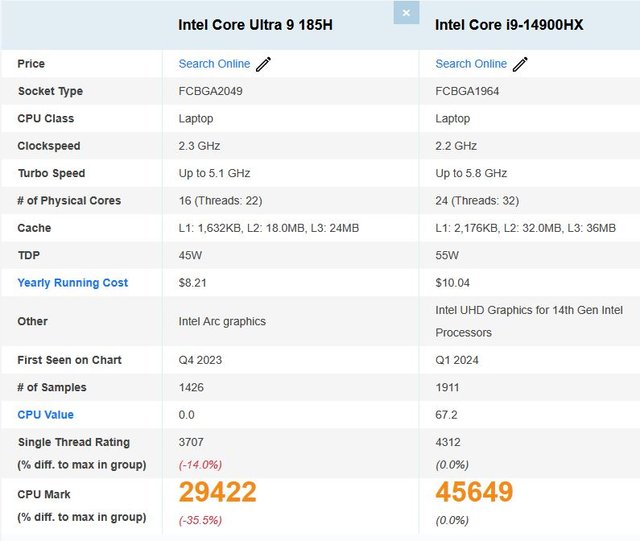
Task: Click the Up to 5.8 GHz turbo value
Action: point(471,173)
